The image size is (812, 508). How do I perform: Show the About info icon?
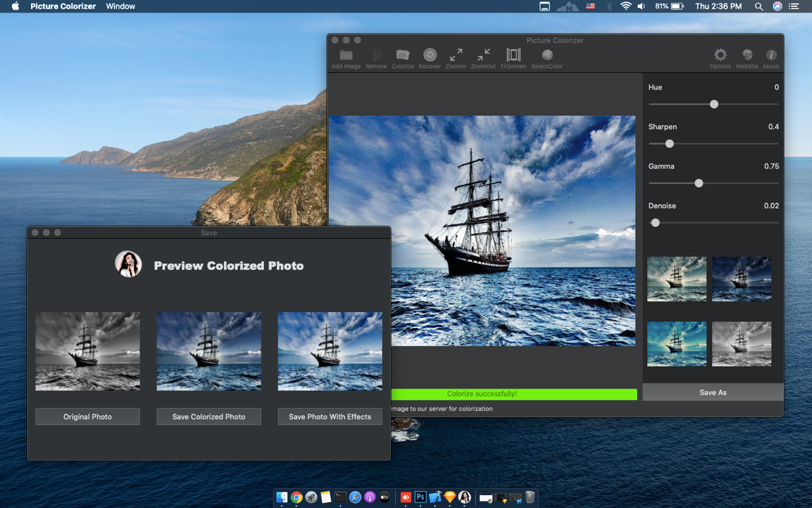pos(771,56)
